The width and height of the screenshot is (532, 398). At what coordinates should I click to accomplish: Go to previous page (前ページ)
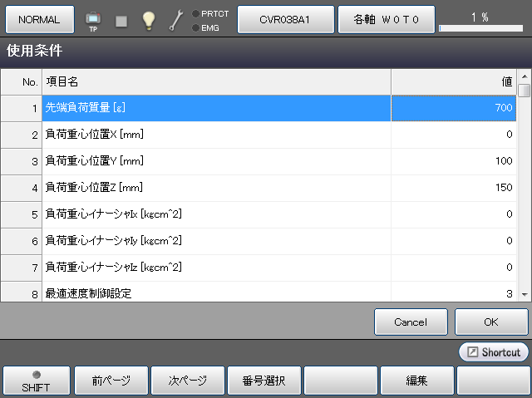tap(111, 381)
